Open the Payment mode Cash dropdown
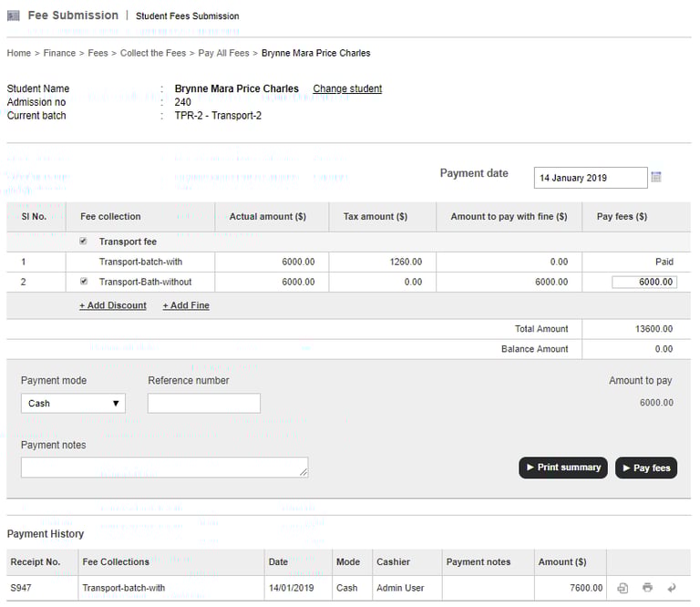The height and width of the screenshot is (607, 700). 73,403
